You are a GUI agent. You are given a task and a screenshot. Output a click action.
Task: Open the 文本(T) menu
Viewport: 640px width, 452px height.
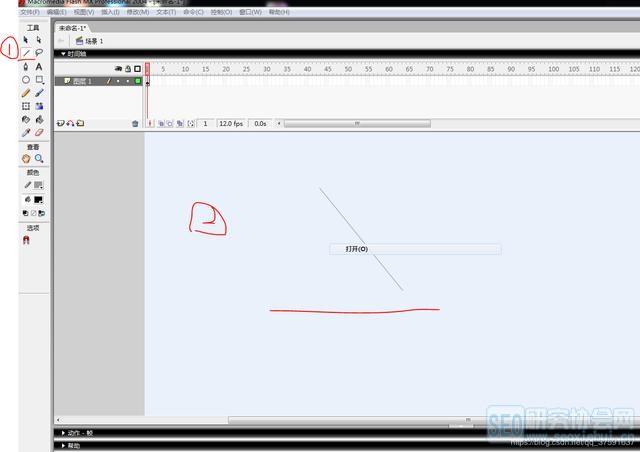(x=166, y=12)
